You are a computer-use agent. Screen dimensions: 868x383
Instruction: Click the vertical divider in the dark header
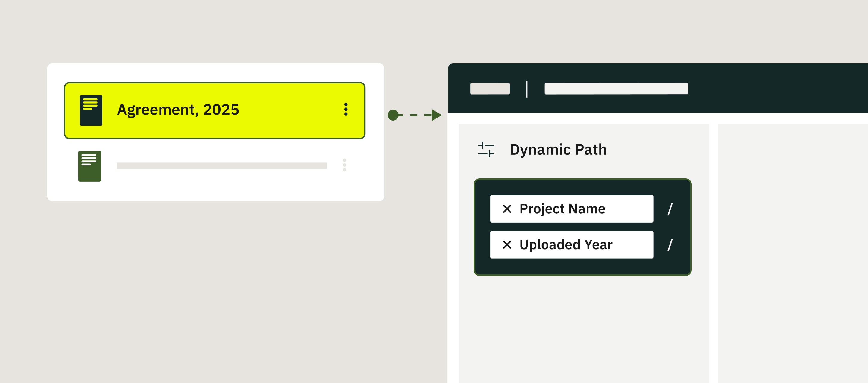coord(527,89)
